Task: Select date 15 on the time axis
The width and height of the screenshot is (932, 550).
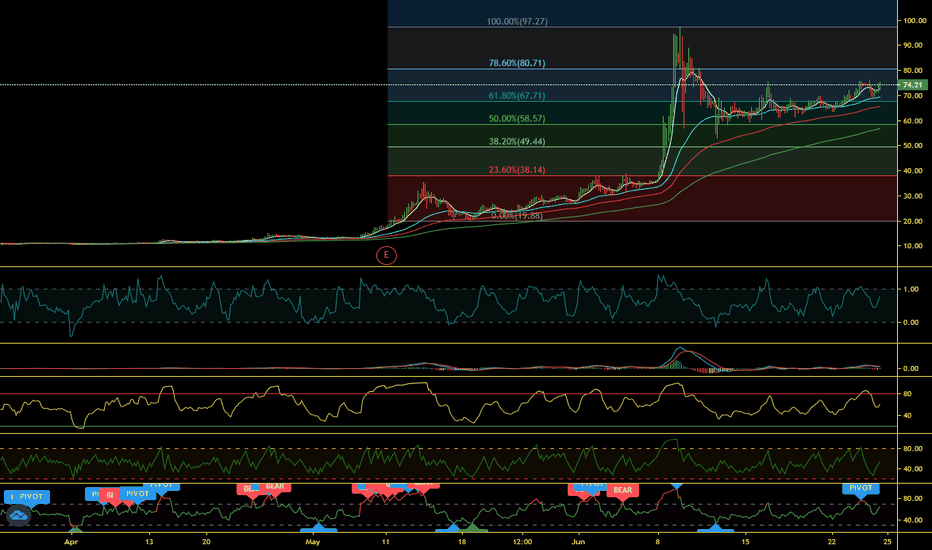Action: point(745,542)
